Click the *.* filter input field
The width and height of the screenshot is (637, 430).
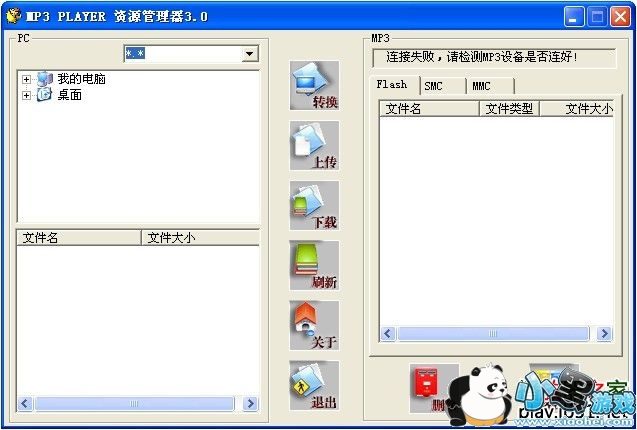pyautogui.click(x=183, y=54)
